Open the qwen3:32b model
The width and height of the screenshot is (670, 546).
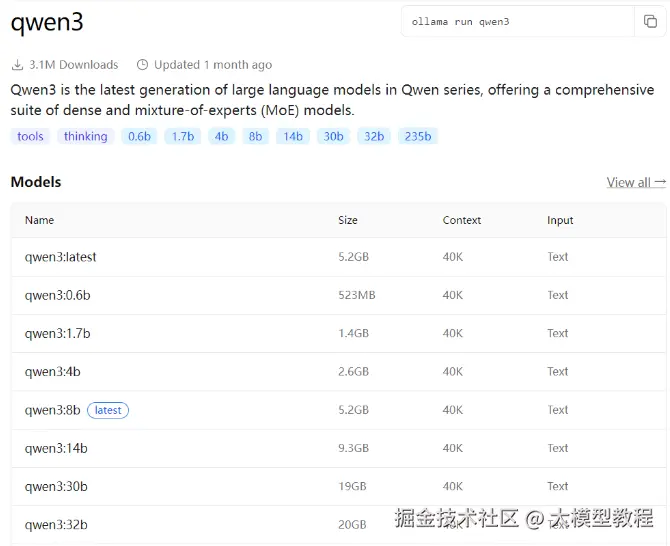pos(56,524)
